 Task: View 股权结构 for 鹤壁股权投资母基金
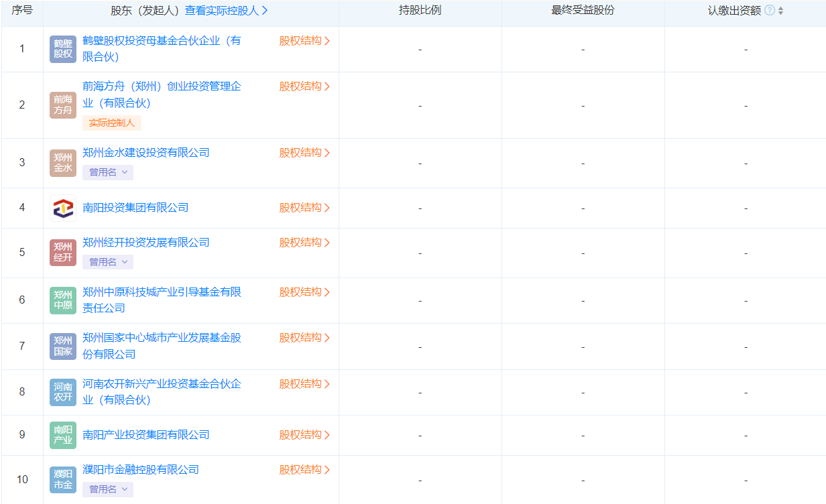[305, 41]
